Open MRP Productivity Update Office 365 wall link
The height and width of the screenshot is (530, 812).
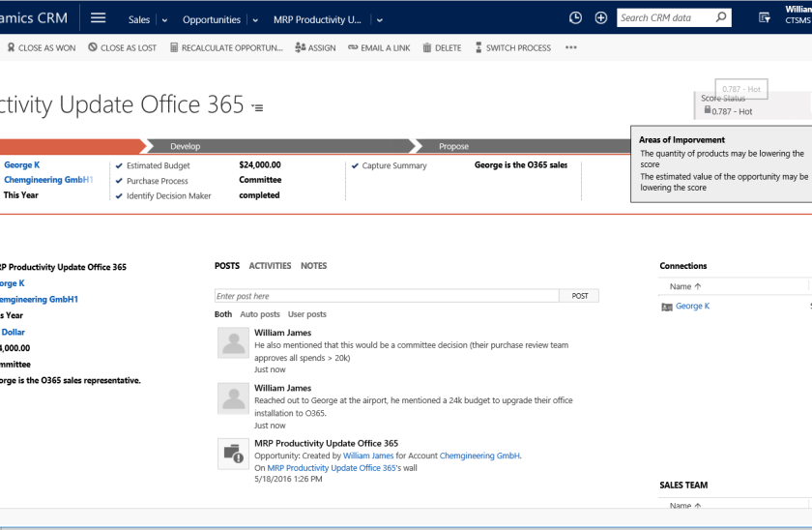332,468
